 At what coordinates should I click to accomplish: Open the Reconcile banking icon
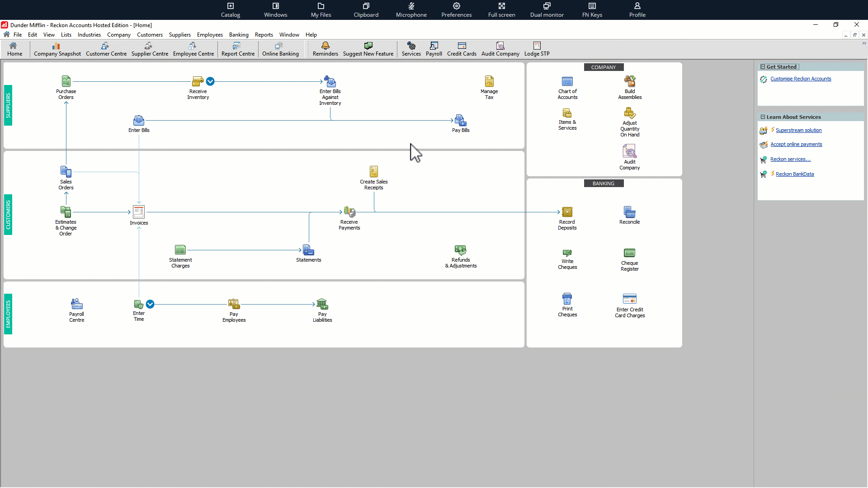(629, 212)
